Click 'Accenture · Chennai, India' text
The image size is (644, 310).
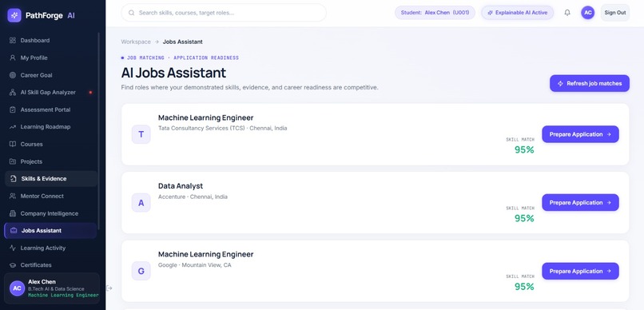point(193,197)
